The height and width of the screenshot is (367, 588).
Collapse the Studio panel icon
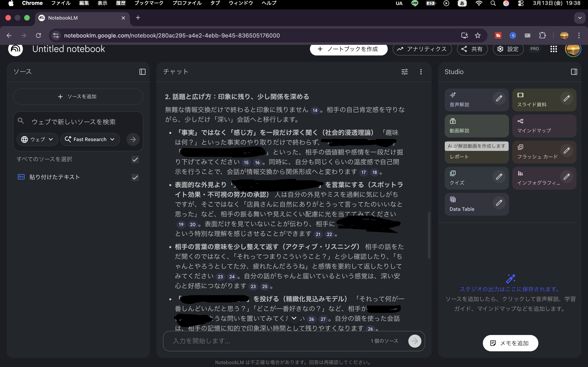coord(574,72)
